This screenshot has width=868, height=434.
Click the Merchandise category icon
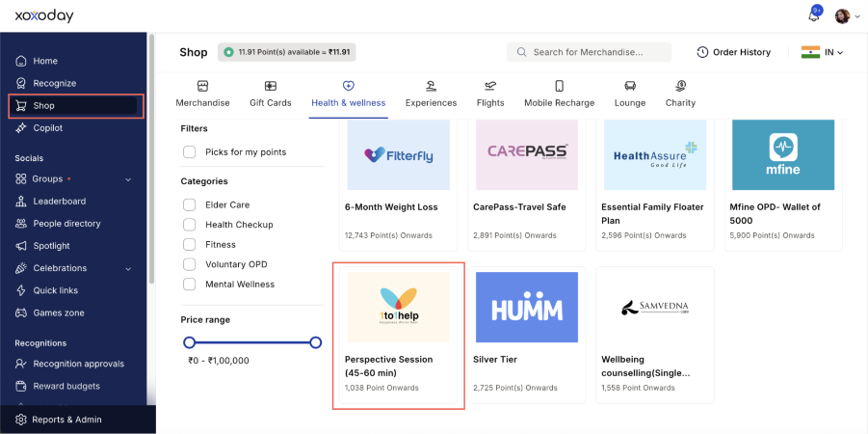[x=202, y=86]
